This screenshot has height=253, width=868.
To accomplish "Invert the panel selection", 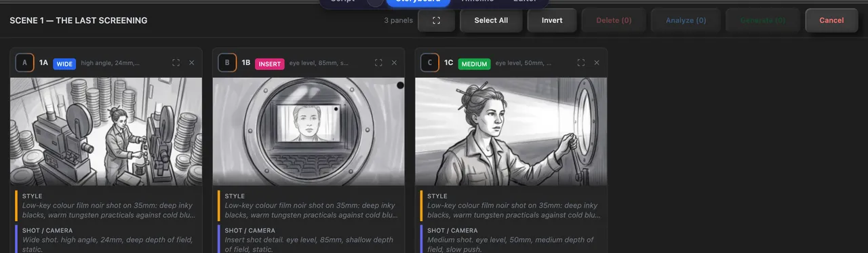I will (552, 20).
